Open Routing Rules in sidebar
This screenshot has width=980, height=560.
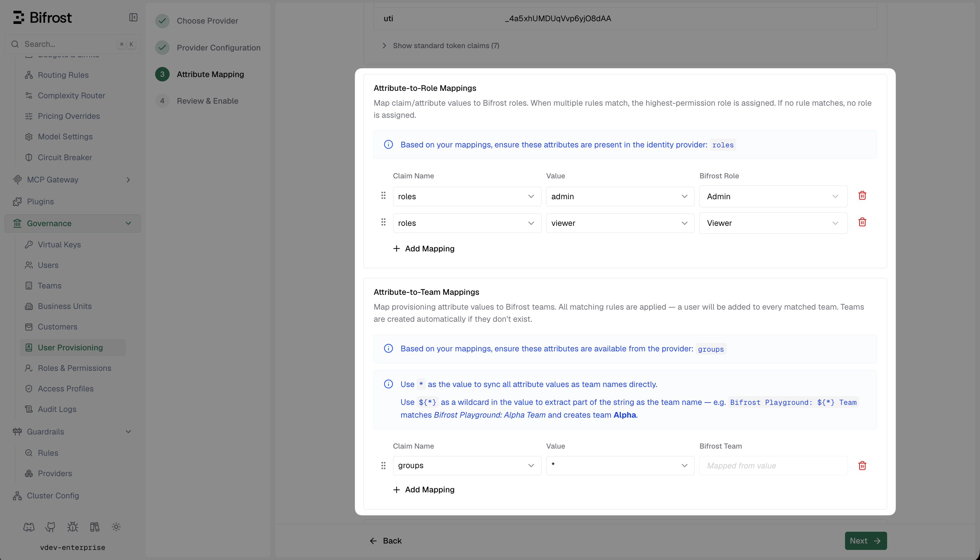point(72,75)
